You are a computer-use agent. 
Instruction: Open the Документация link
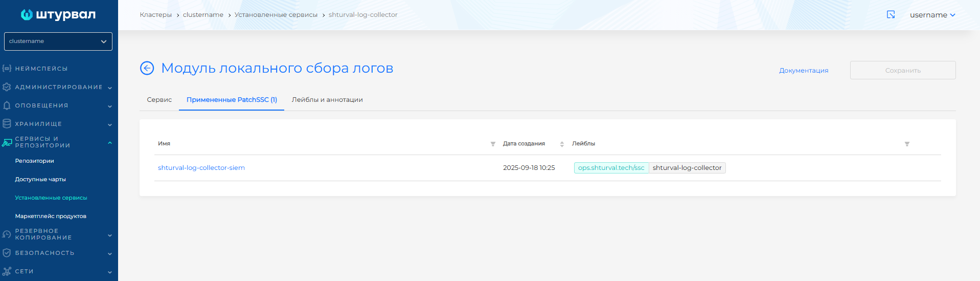(803, 71)
